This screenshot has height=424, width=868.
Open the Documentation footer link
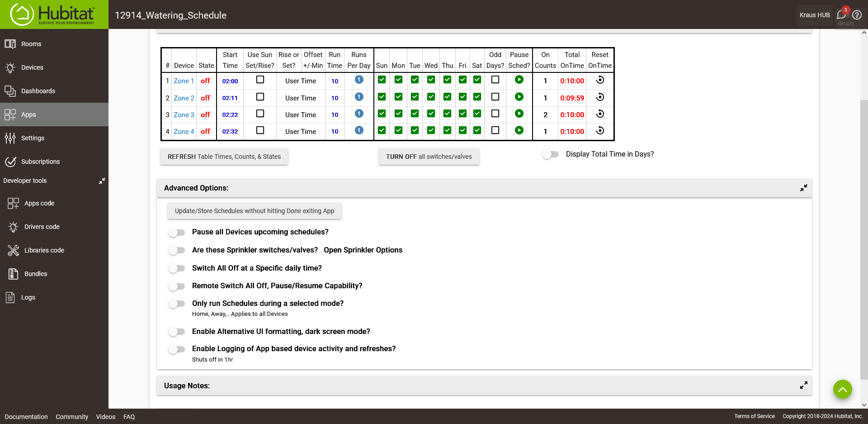[26, 417]
